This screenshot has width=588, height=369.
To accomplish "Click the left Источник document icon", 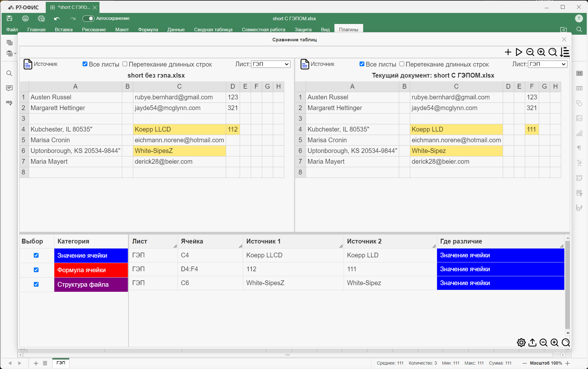I will point(28,64).
